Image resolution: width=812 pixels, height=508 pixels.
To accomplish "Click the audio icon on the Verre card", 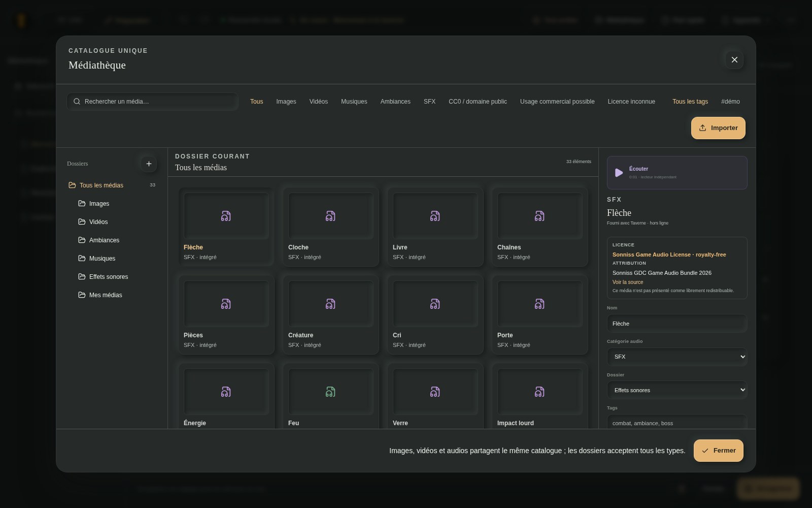I will tap(435, 392).
